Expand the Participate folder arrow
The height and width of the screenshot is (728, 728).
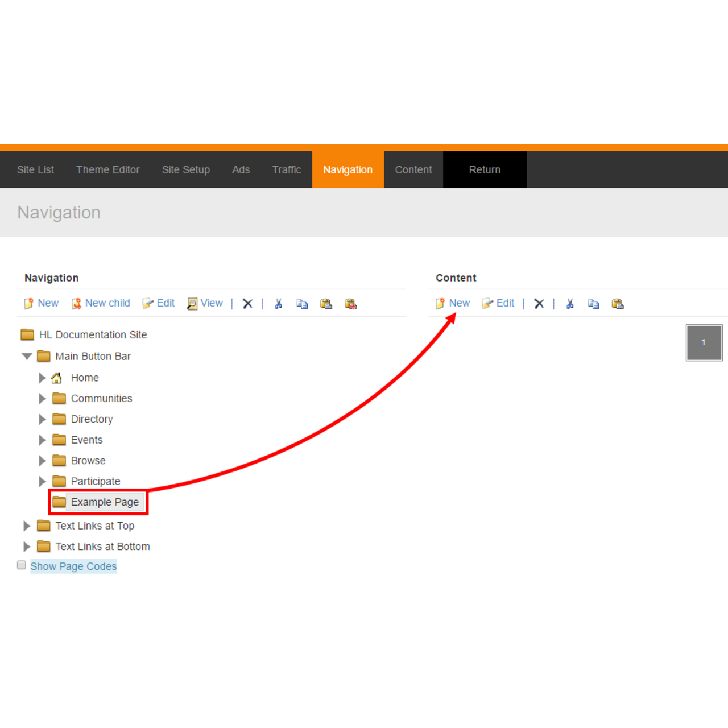(x=42, y=482)
